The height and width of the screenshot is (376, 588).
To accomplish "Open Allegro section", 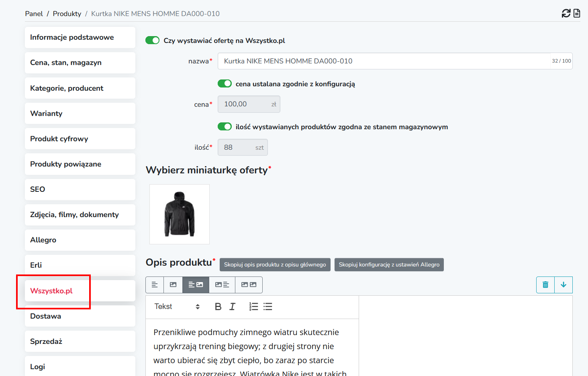I will pyautogui.click(x=80, y=240).
